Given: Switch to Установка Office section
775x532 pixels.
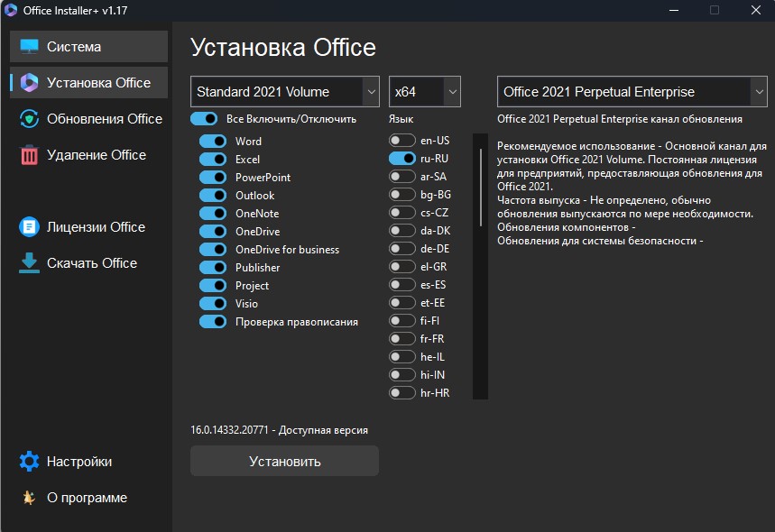Looking at the screenshot, I should point(89,82).
